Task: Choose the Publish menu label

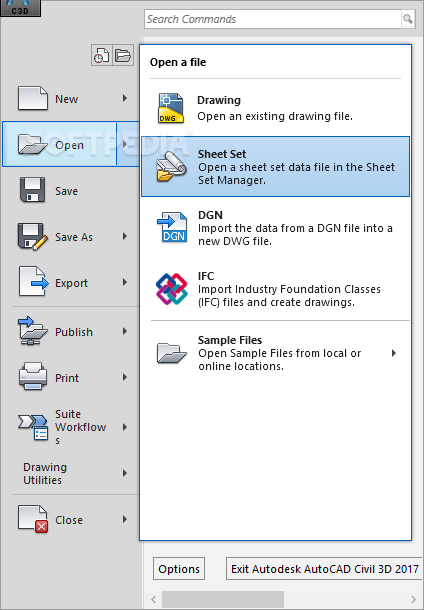Action: [x=74, y=332]
